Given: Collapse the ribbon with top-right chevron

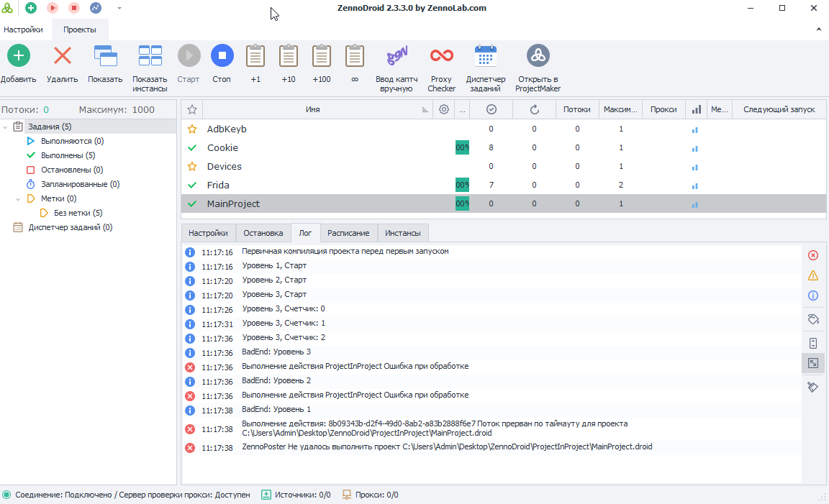Looking at the screenshot, I should 818,29.
